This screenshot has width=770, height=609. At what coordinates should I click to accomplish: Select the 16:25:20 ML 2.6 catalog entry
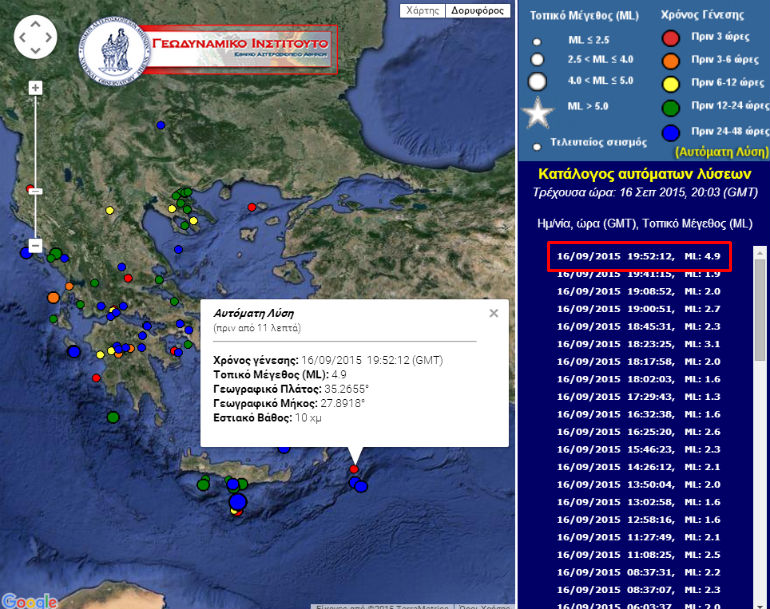coord(638,431)
